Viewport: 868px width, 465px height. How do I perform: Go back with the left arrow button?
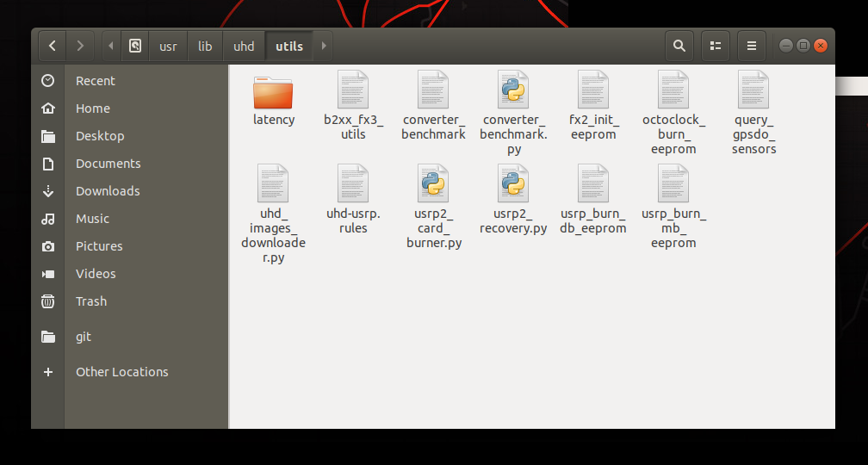coord(52,46)
